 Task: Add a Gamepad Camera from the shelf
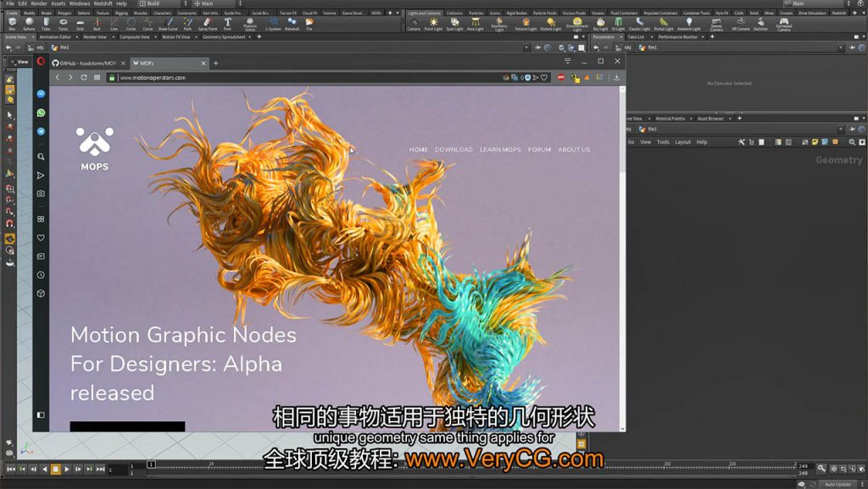(783, 24)
